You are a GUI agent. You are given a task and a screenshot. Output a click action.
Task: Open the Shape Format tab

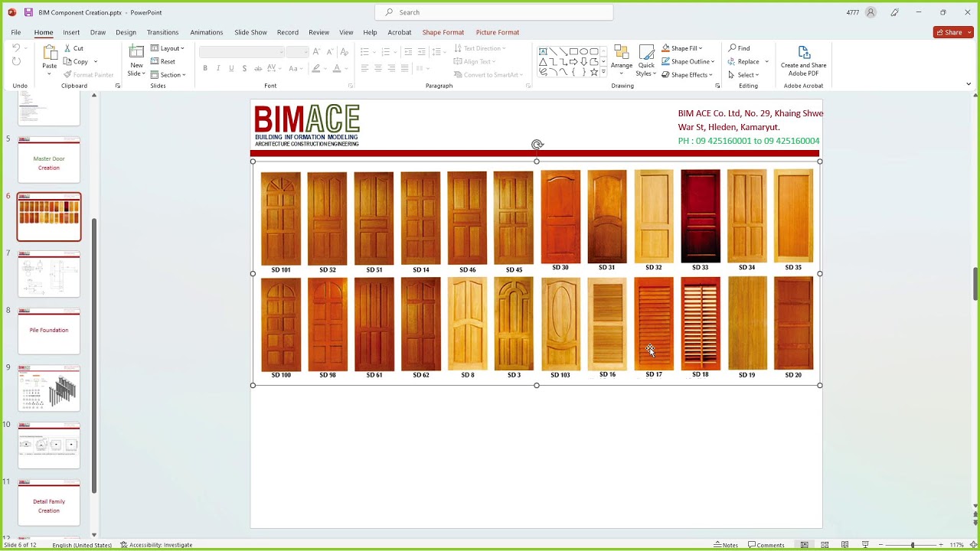(x=443, y=32)
